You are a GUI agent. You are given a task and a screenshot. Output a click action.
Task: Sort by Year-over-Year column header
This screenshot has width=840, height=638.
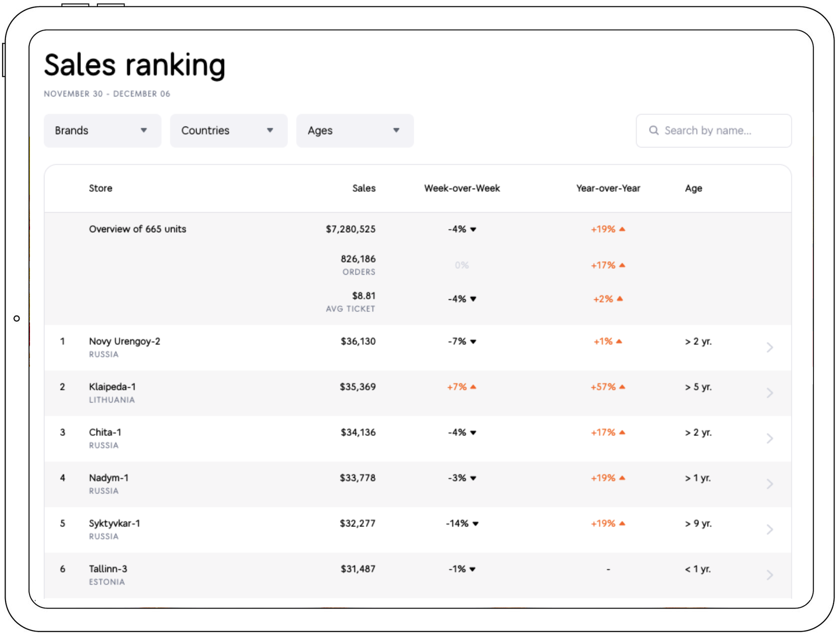pyautogui.click(x=608, y=188)
